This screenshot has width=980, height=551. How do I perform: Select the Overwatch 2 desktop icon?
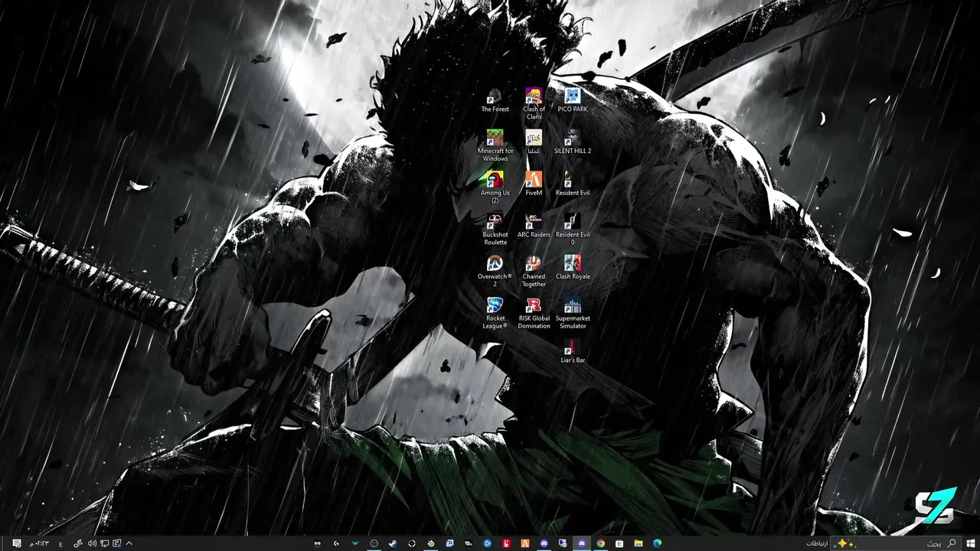click(495, 272)
